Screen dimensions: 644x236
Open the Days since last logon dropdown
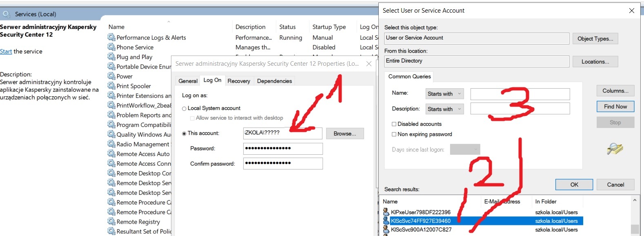click(465, 149)
